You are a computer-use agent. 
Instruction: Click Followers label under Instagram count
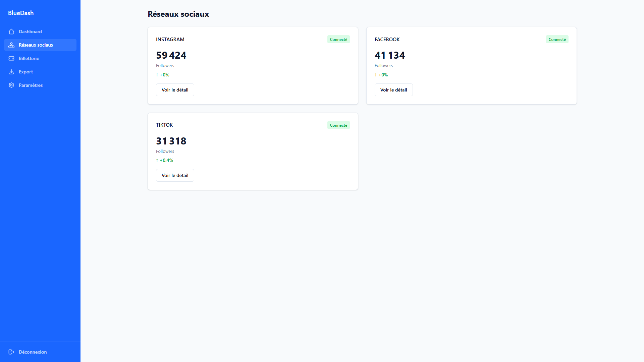(165, 66)
